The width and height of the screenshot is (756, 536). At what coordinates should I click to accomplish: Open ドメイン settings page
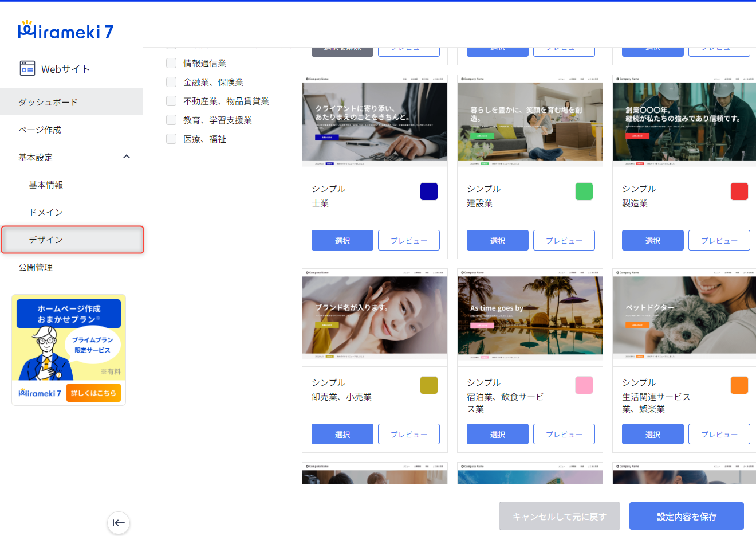pos(71,212)
